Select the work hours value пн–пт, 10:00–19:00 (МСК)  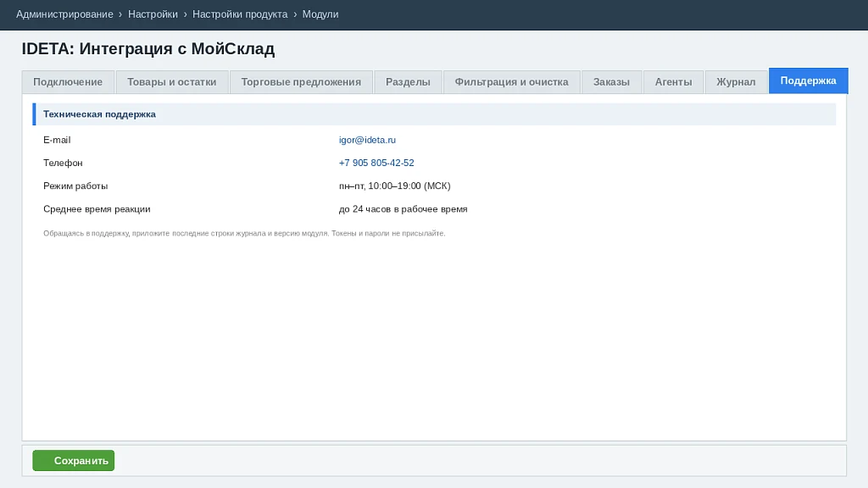pos(395,186)
